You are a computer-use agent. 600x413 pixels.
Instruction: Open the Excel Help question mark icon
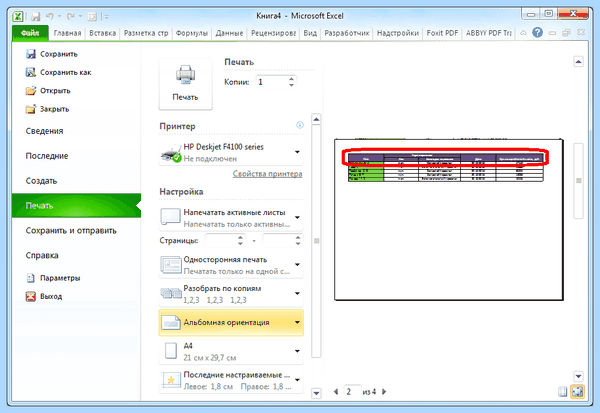point(537,33)
